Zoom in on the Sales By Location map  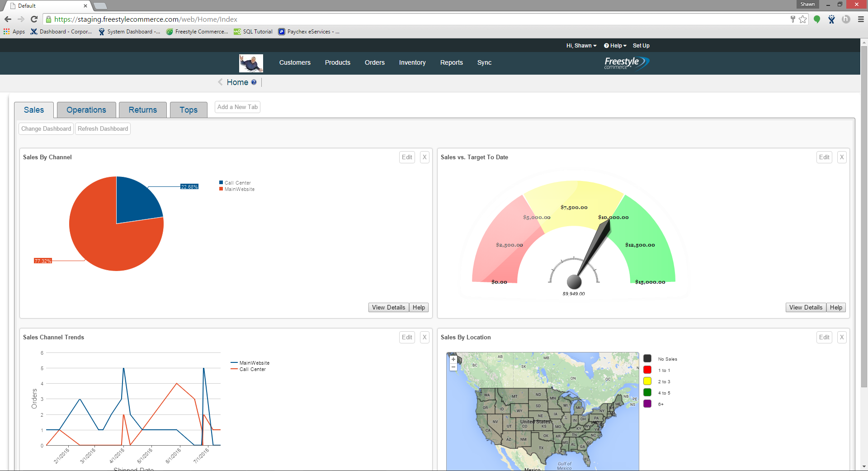[453, 359]
